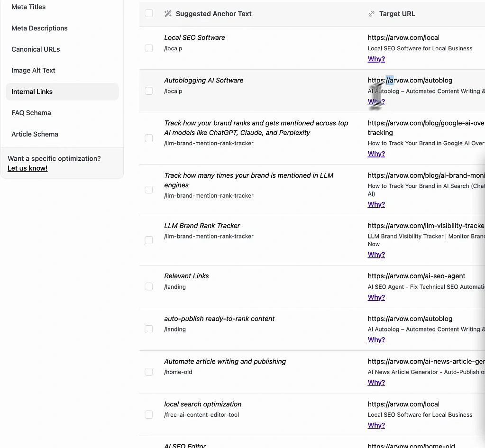Click 'Local SEO Software' anchor text
Image resolution: width=485 pixels, height=448 pixels.
(194, 37)
